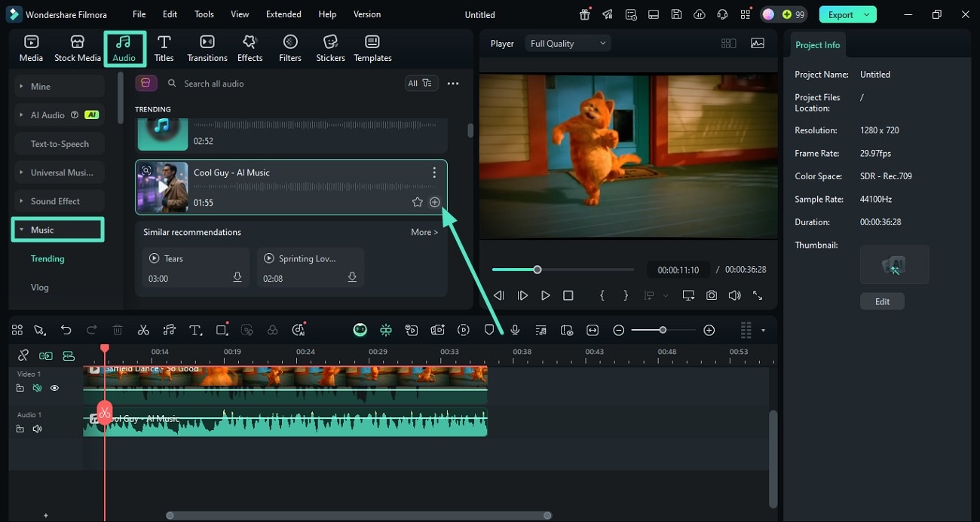Open the Filters panel
Screen dimensions: 980x522
click(290, 48)
